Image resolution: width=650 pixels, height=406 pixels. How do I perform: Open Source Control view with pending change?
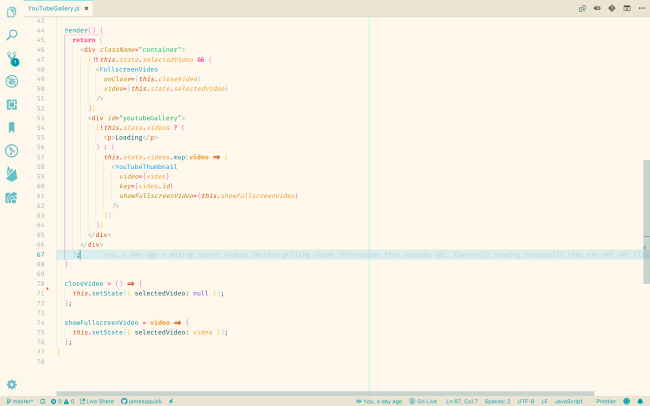12,58
